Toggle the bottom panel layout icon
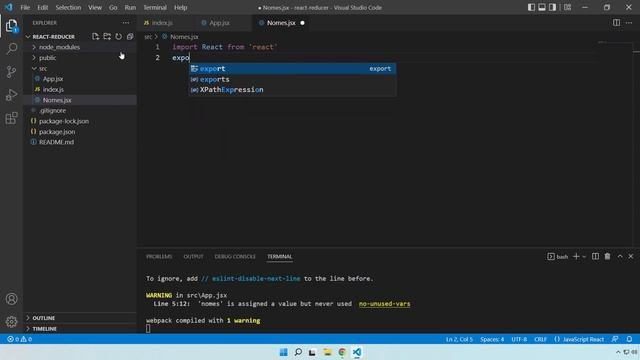This screenshot has height=360, width=640. tap(542, 7)
